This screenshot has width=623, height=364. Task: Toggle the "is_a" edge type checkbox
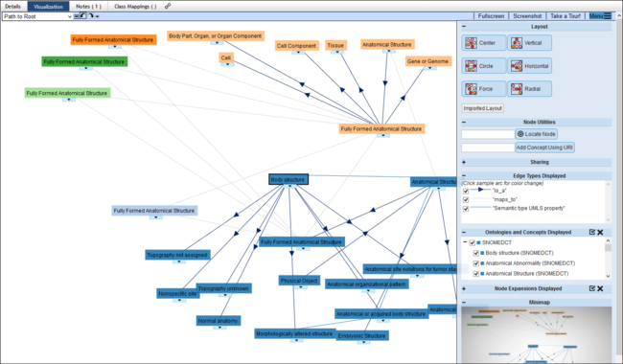(466, 191)
